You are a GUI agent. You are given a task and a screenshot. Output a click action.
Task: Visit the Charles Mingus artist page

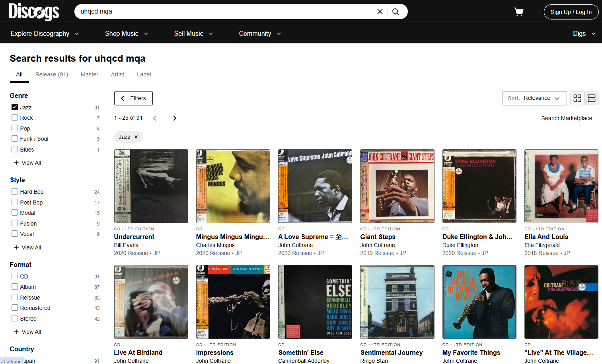pos(215,245)
